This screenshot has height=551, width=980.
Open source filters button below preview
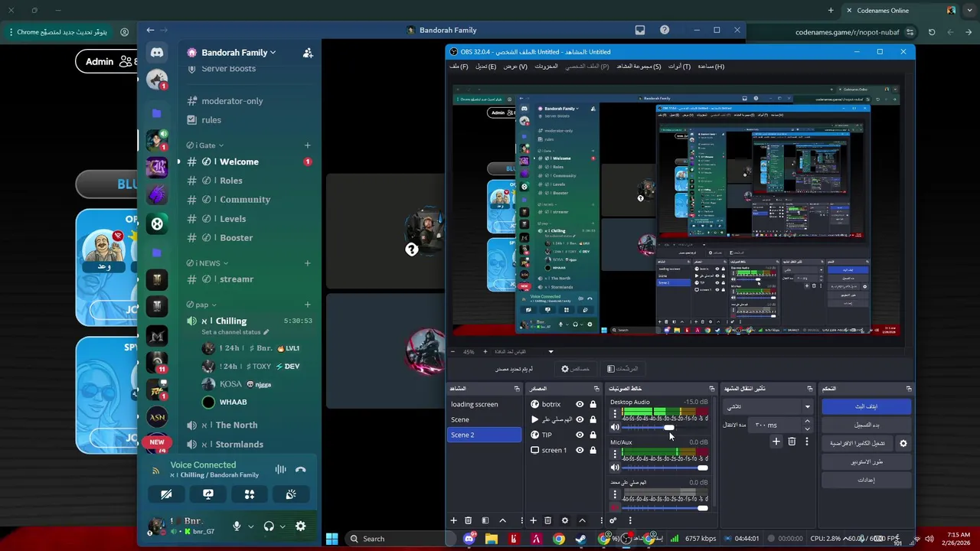622,369
